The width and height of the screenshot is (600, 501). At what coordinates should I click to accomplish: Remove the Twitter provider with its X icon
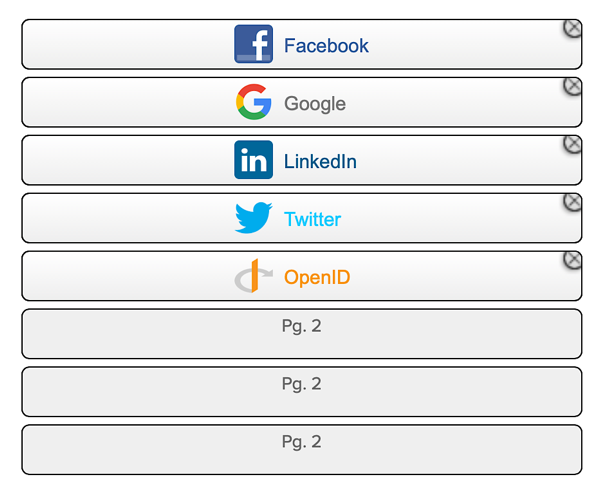pos(572,202)
